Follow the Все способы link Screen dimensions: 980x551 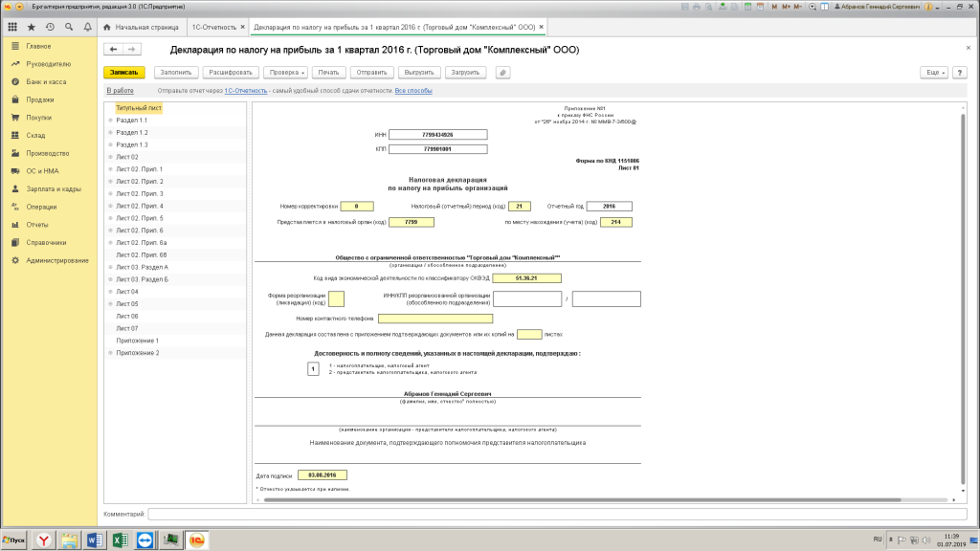pyautogui.click(x=413, y=90)
